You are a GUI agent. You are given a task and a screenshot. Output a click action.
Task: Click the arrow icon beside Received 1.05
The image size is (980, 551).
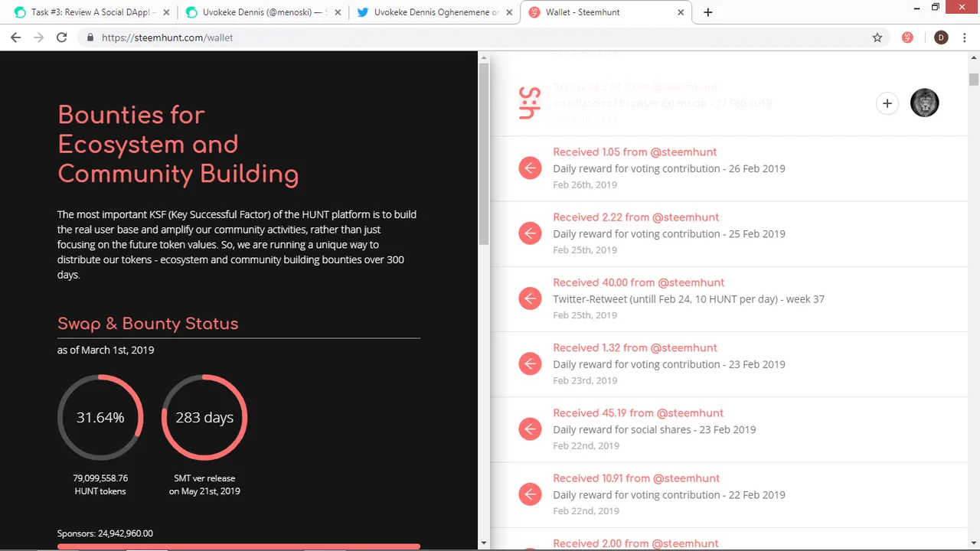coord(530,168)
